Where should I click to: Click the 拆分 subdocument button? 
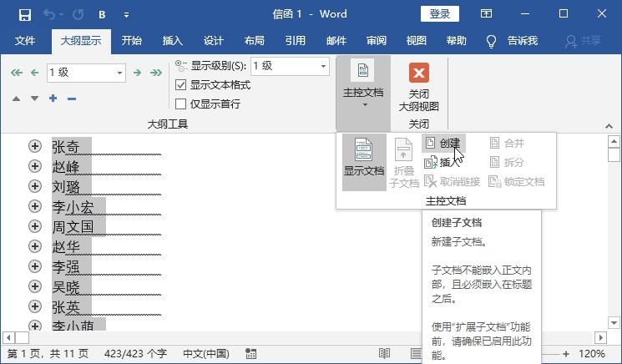[507, 162]
